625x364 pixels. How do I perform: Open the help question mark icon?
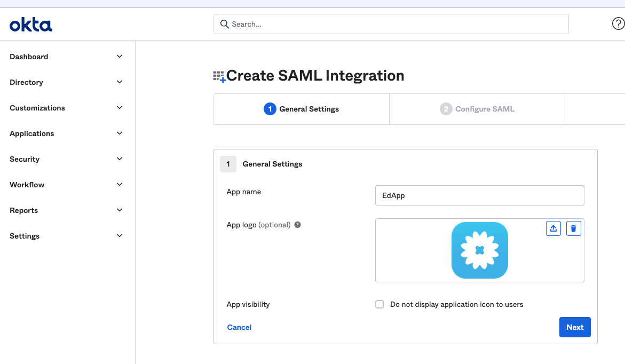(x=618, y=24)
